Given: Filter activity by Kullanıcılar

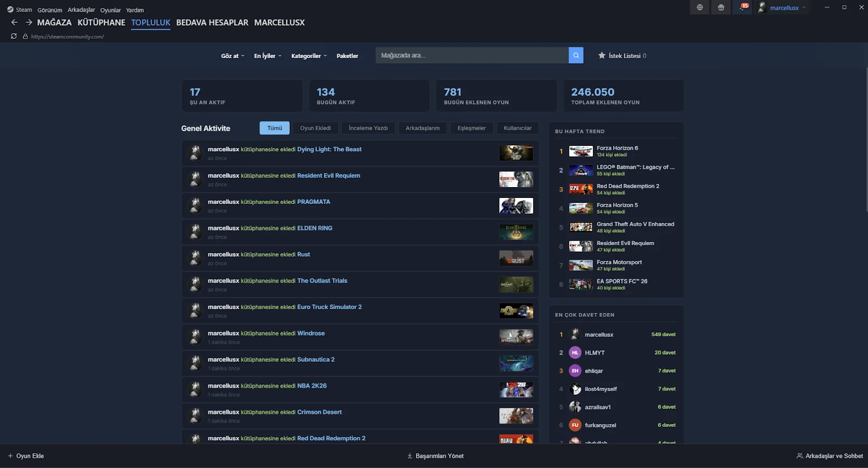Looking at the screenshot, I should 518,128.
